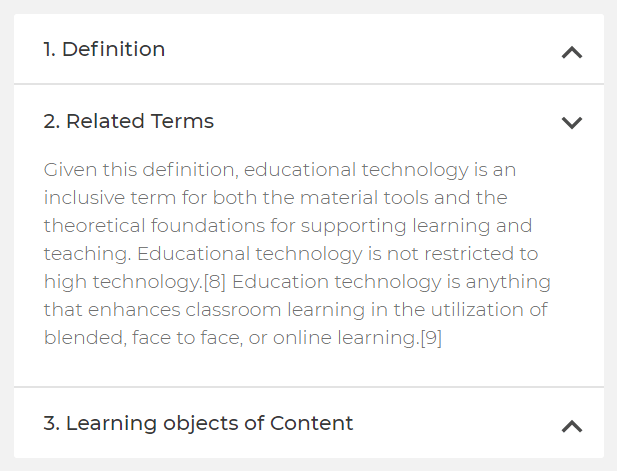
Task: Click the up-arrow icon beside Definition
Action: pos(571,52)
